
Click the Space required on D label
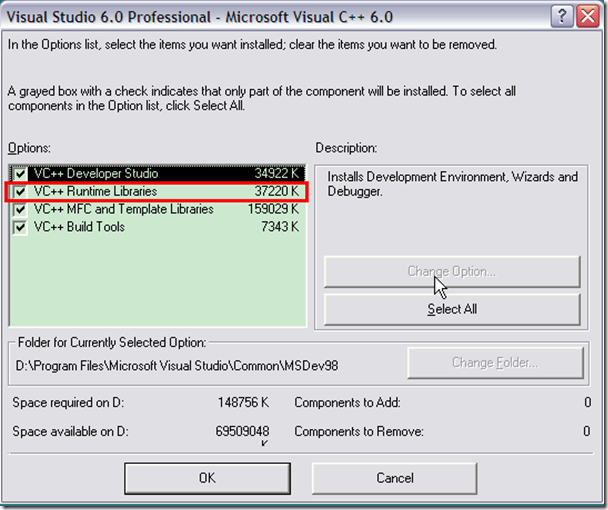pyautogui.click(x=68, y=403)
